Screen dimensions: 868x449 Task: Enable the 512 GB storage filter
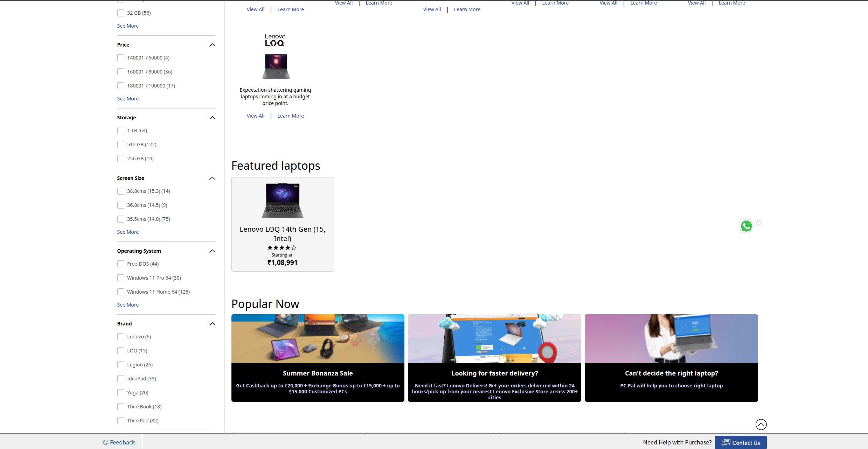[121, 145]
